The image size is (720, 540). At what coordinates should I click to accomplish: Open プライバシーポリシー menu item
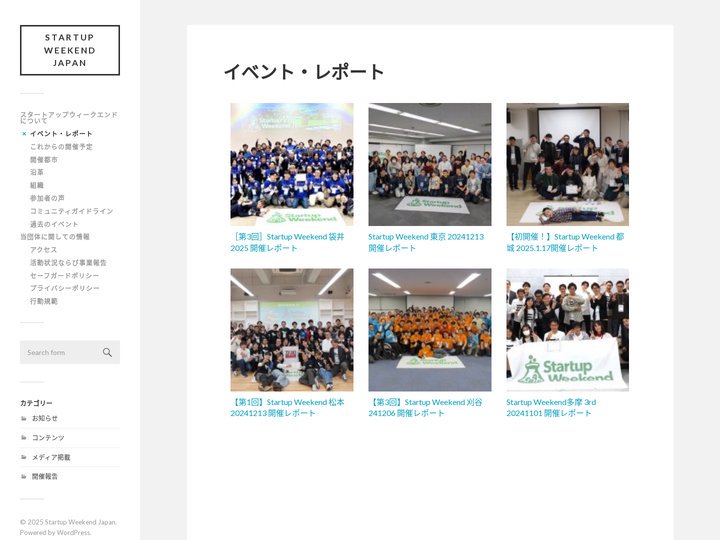[65, 288]
